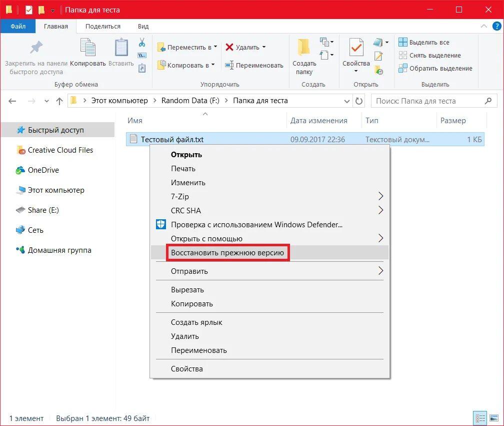Click the red X Удалить icon
The image size is (504, 426).
pos(229,47)
